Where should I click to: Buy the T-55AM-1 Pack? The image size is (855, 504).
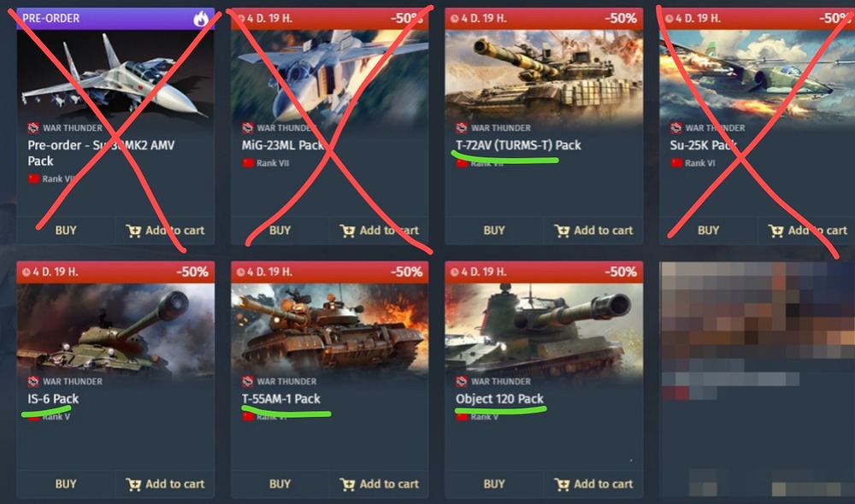click(x=280, y=483)
